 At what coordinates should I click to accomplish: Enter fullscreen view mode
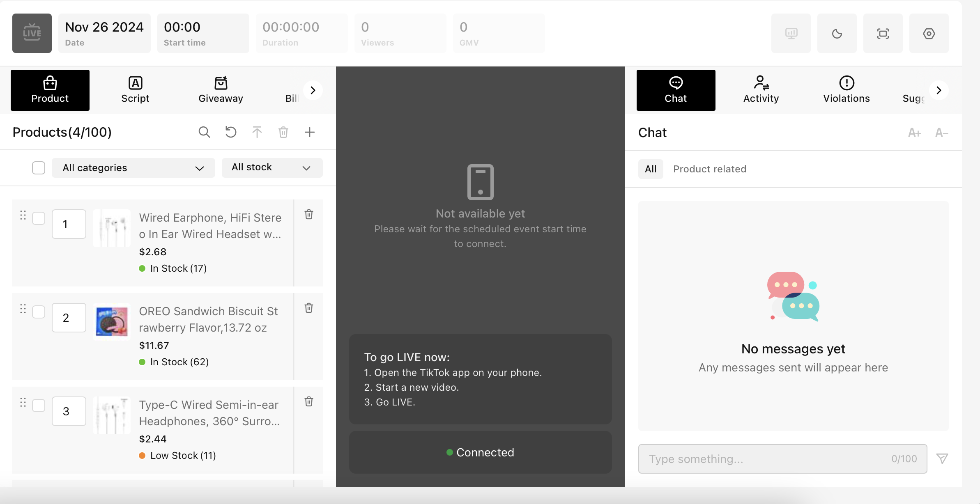pyautogui.click(x=883, y=33)
